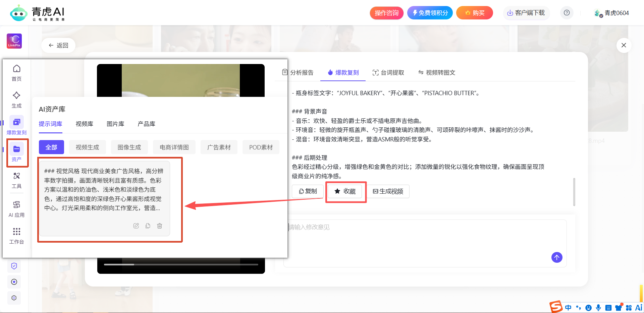Click the 免费领积分 button
The image size is (644, 313).
tap(430, 13)
